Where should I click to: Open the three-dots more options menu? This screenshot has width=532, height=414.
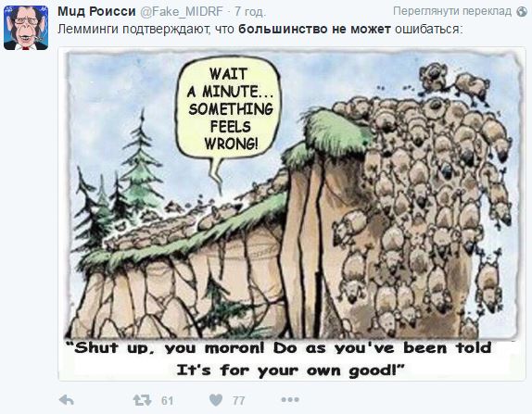pos(290,400)
